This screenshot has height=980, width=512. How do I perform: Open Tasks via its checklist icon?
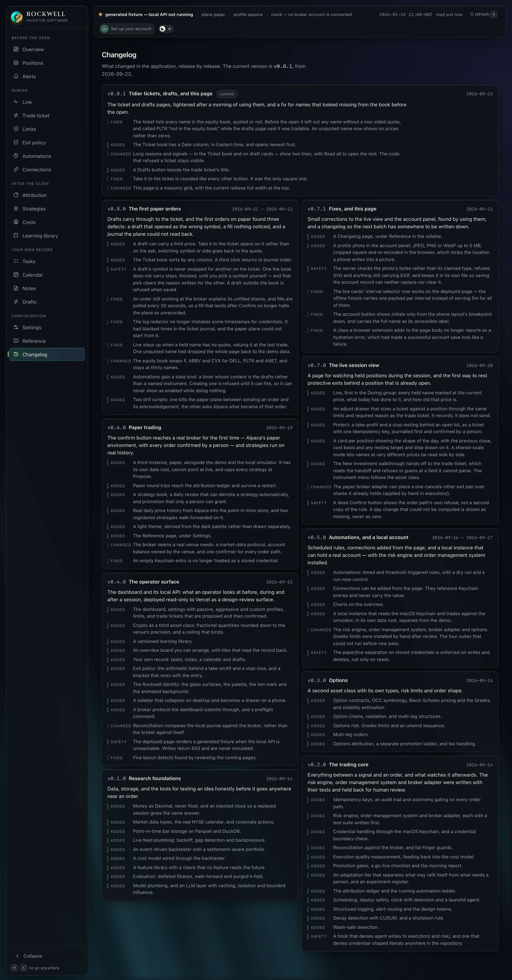coord(16,261)
